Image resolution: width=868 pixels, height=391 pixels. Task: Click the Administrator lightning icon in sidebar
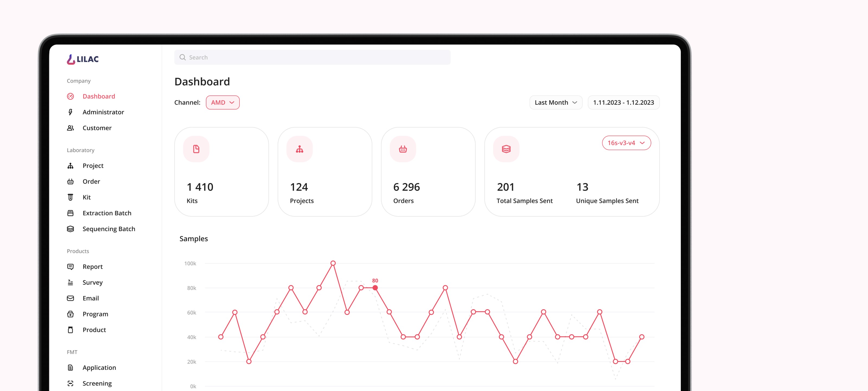pos(71,112)
